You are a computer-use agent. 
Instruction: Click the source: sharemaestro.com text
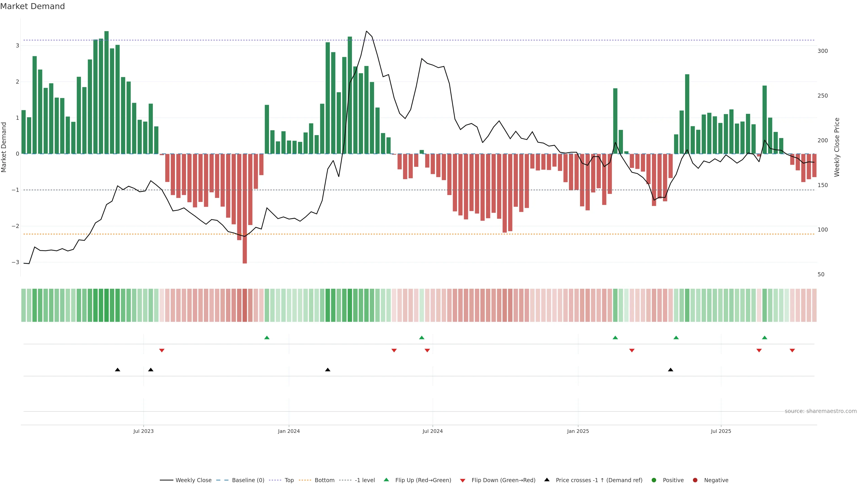[x=821, y=411]
